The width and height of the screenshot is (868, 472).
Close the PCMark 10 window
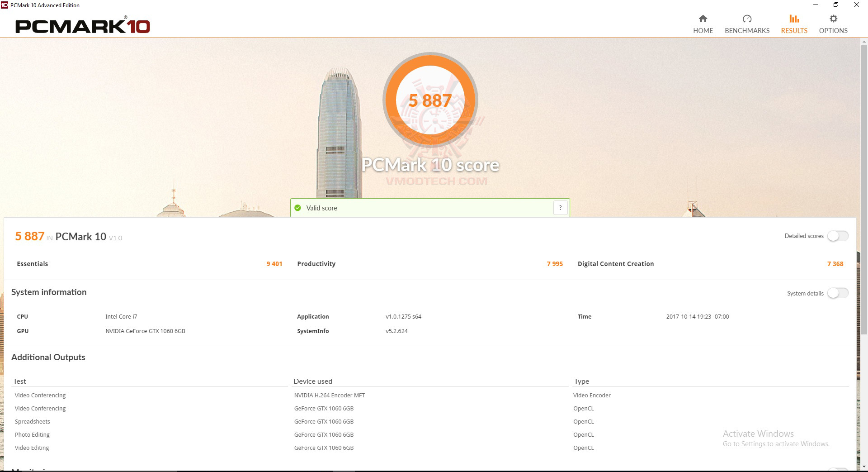point(857,5)
